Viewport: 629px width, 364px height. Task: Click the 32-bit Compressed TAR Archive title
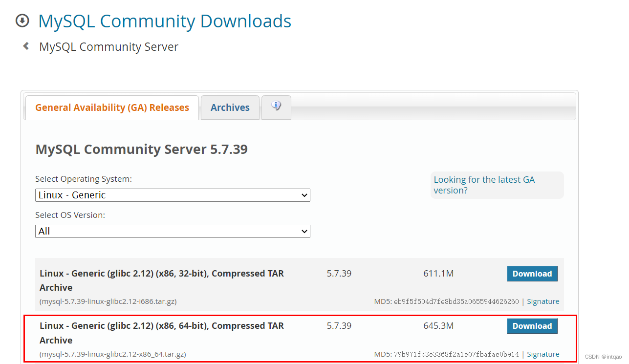click(162, 280)
